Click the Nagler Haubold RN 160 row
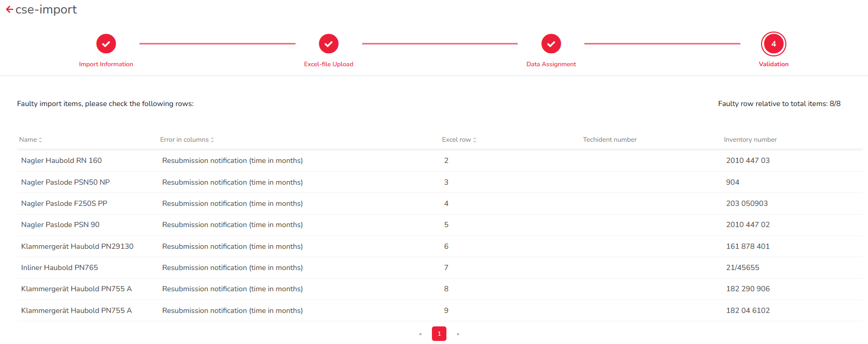868x344 pixels. pyautogui.click(x=61, y=161)
